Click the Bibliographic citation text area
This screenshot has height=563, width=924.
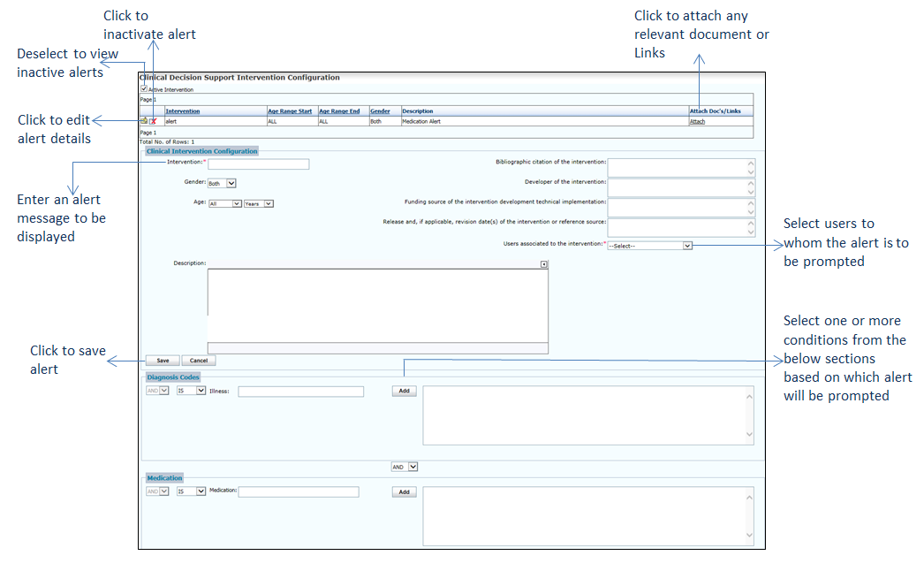[x=681, y=167]
